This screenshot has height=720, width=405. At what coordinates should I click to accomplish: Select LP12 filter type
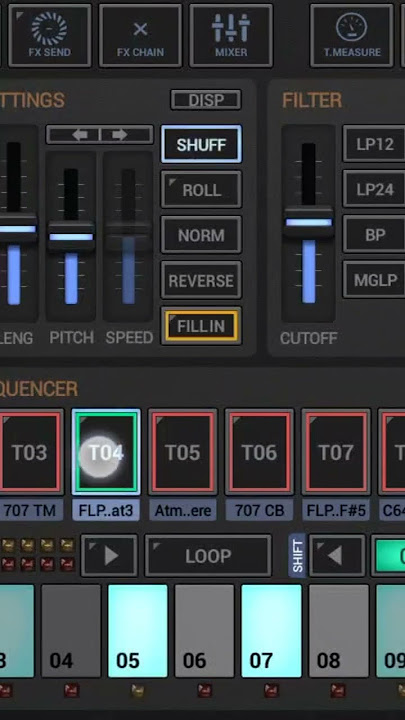pos(375,144)
